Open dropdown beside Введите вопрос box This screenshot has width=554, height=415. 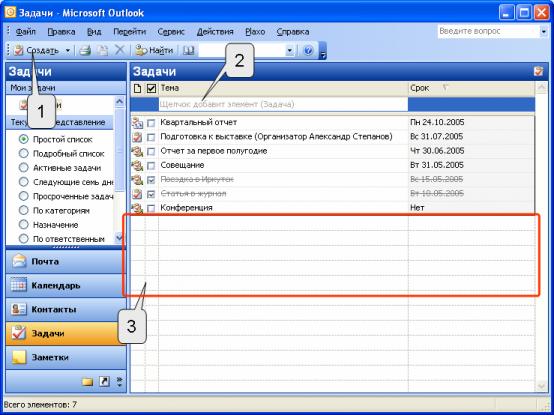coord(543,31)
